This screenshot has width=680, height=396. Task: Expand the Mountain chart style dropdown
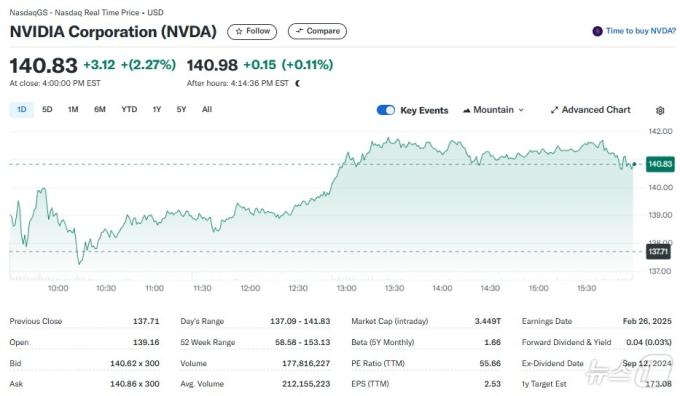[494, 110]
